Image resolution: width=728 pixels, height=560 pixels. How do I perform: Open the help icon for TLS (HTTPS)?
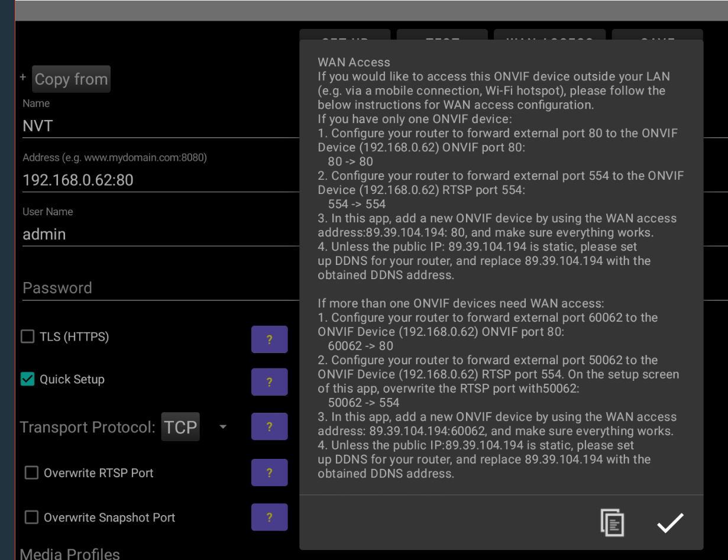coord(269,339)
